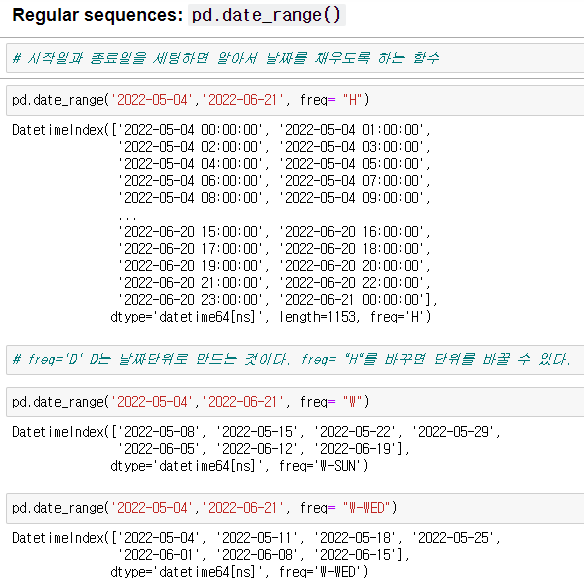
Task: Click the '2022-05-04 05:00:00' output value
Action: [352, 164]
